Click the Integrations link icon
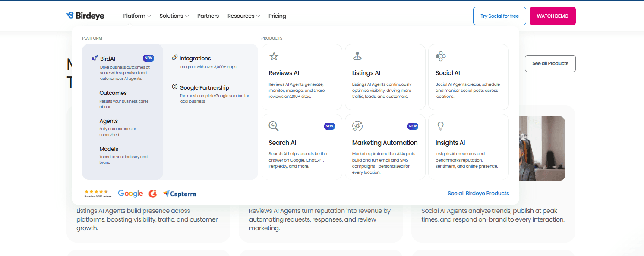The width and height of the screenshot is (644, 256). pyautogui.click(x=175, y=57)
